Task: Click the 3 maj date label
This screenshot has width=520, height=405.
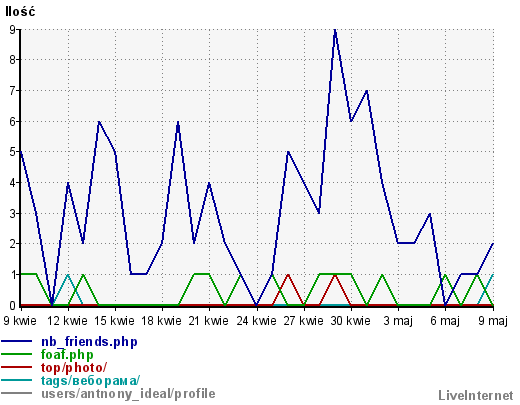Action: pyautogui.click(x=398, y=321)
